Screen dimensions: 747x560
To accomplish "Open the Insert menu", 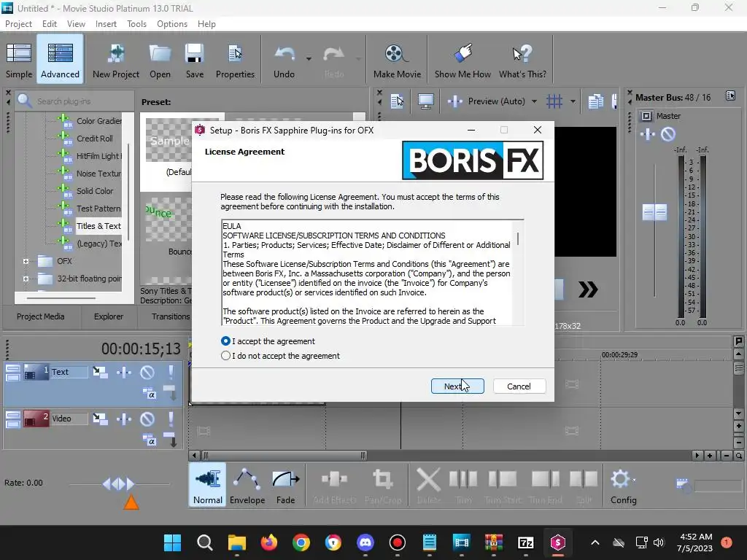I will (x=106, y=24).
